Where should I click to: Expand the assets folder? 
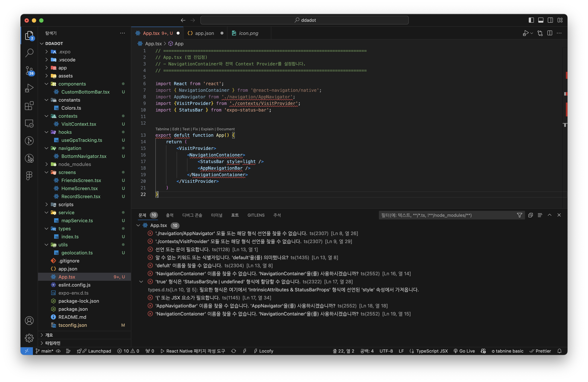click(46, 76)
